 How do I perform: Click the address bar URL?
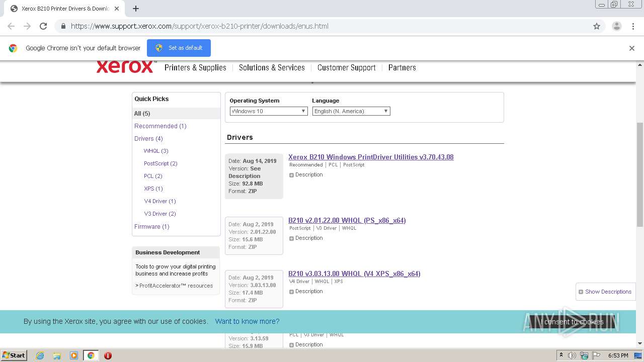pos(199,26)
